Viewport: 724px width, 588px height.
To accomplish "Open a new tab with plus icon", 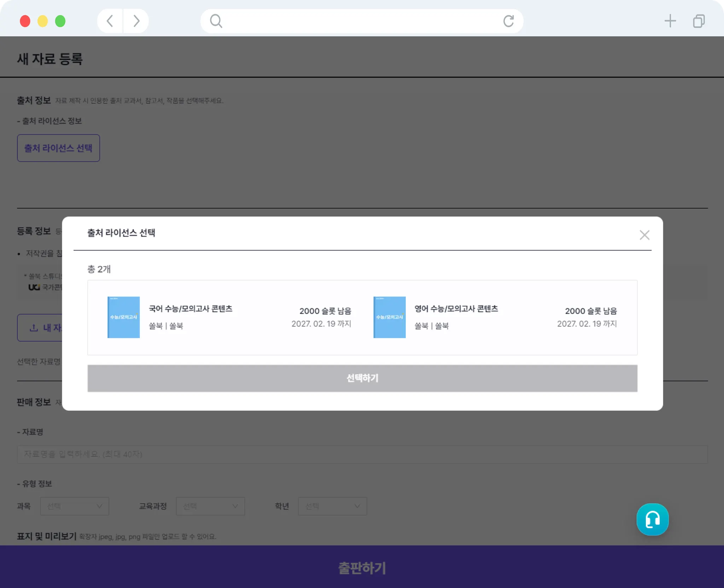I will (x=670, y=21).
